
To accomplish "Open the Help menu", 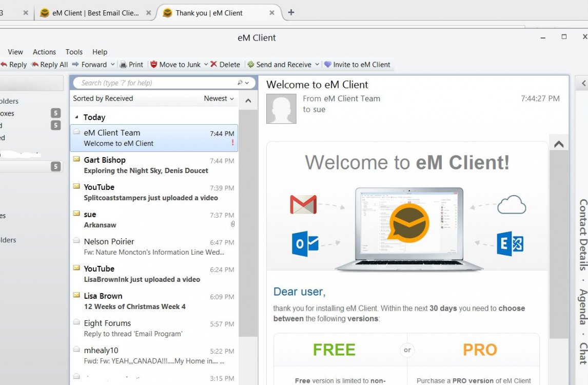I will (100, 52).
